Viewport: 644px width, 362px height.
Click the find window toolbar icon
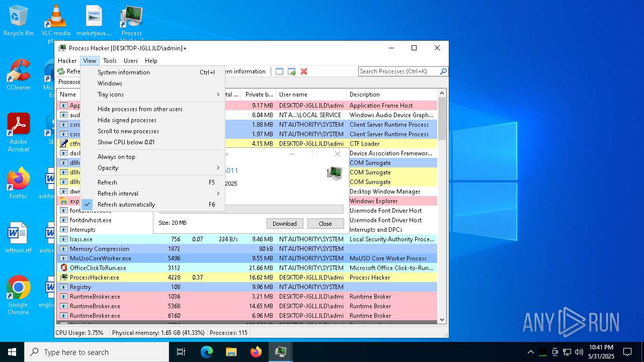[x=280, y=71]
